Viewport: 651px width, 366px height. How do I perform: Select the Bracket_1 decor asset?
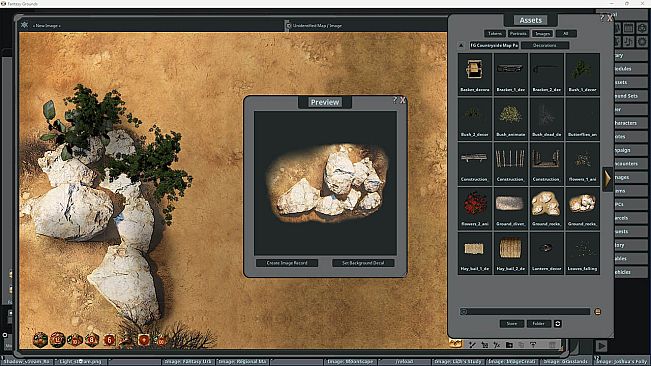[x=510, y=73]
